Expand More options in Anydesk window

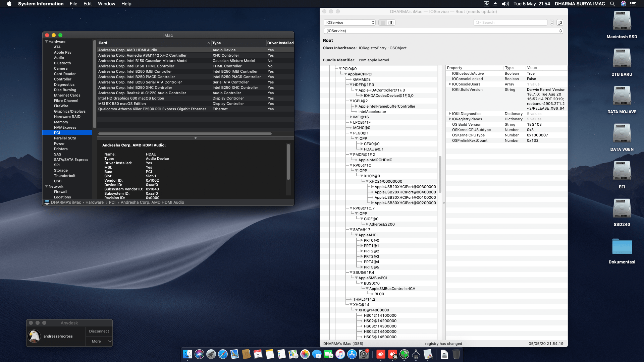click(x=99, y=341)
